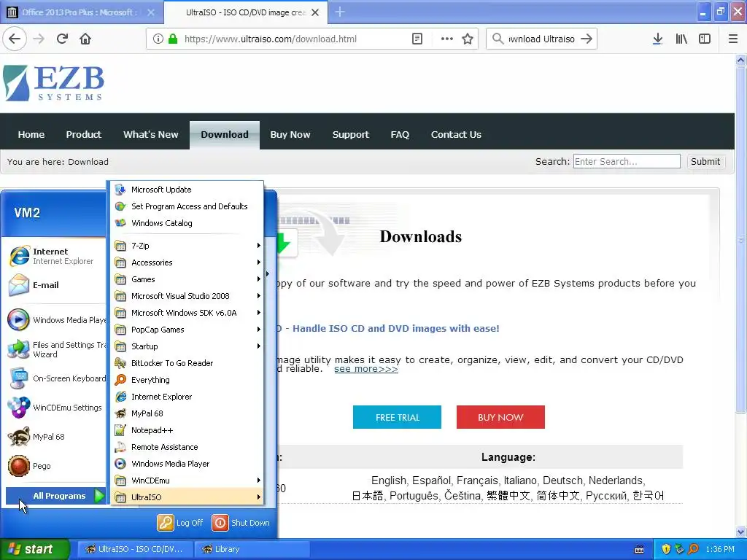Open On-Screen Keyboard in Start menu
This screenshot has height=560, width=747.
point(55,378)
